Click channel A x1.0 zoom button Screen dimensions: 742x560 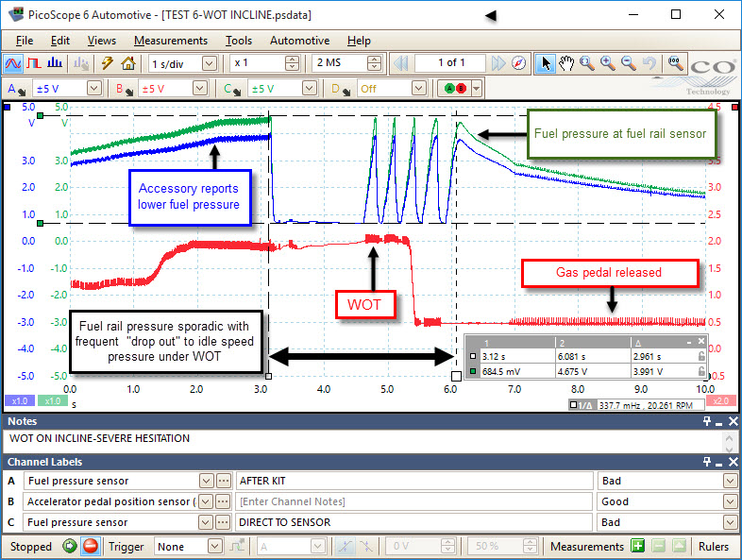click(x=20, y=401)
